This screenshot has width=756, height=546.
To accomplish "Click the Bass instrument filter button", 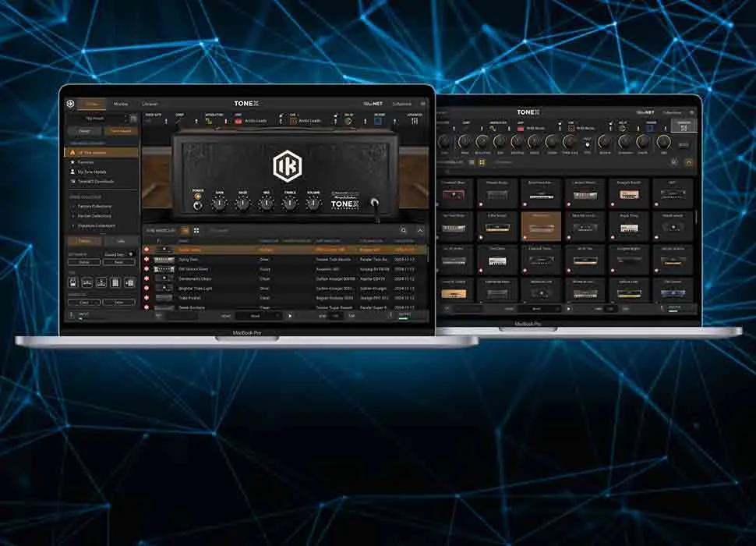I will coord(118,262).
